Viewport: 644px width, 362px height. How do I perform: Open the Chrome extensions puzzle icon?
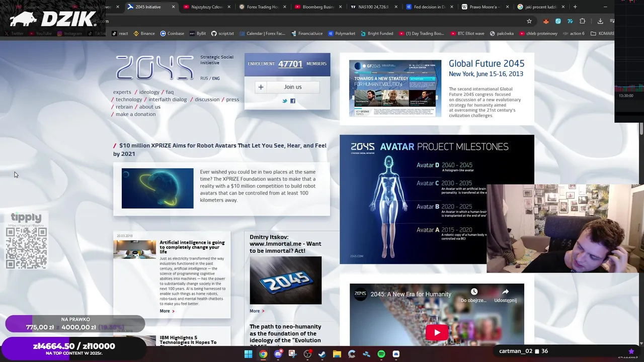click(x=582, y=21)
